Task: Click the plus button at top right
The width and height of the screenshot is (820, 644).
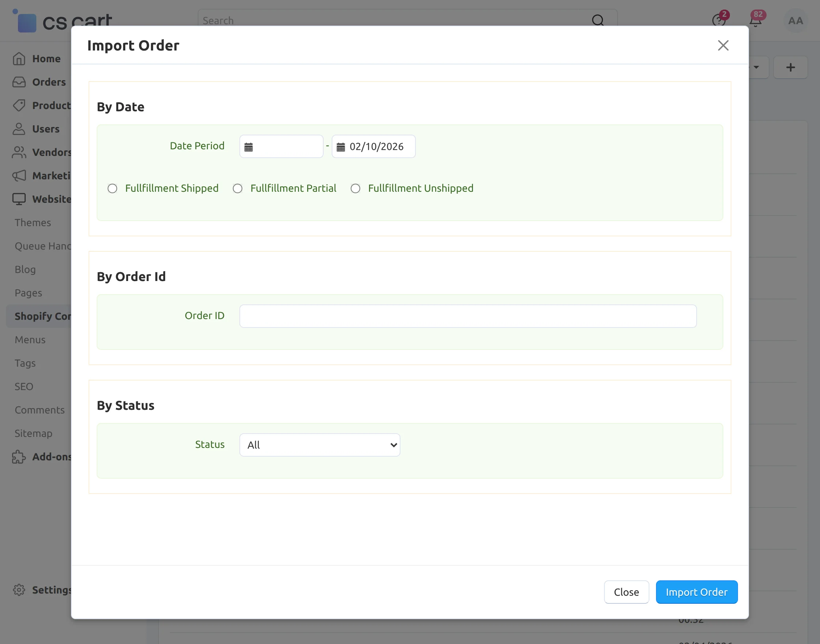Action: coord(790,67)
